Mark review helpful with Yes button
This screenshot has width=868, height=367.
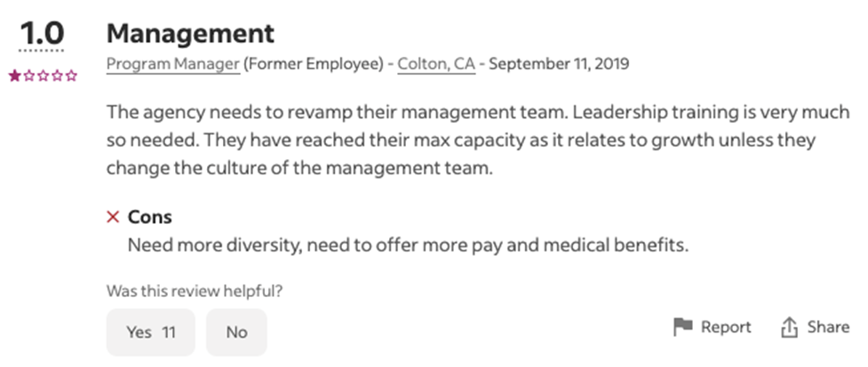pyautogui.click(x=151, y=332)
